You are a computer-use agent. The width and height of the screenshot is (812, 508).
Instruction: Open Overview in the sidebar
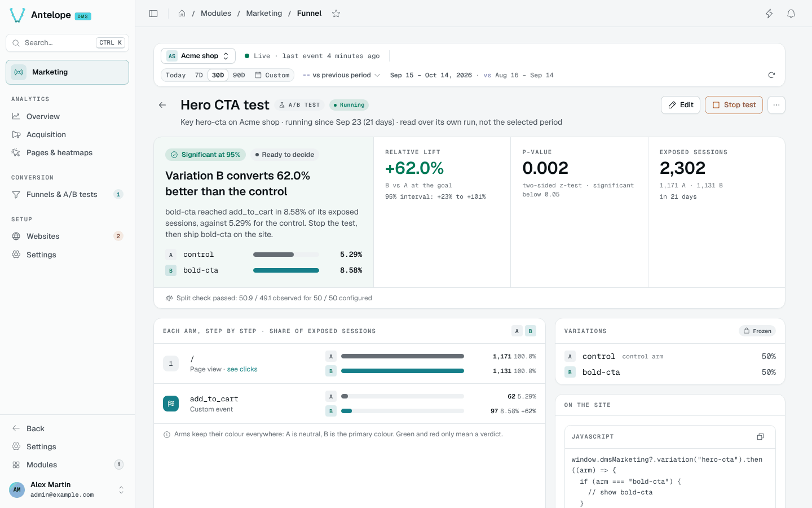[x=67, y=116]
